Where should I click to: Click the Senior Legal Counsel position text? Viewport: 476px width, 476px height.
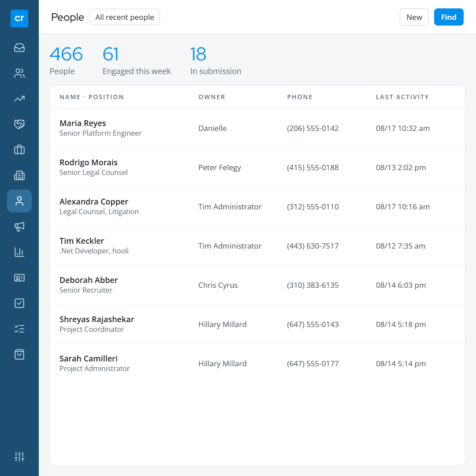click(x=93, y=172)
